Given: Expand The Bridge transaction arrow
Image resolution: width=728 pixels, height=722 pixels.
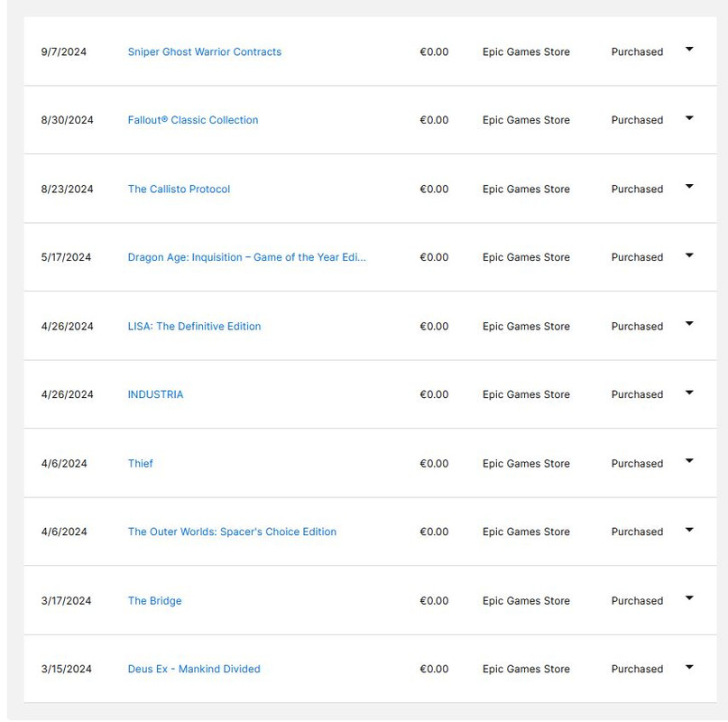Looking at the screenshot, I should 689,598.
